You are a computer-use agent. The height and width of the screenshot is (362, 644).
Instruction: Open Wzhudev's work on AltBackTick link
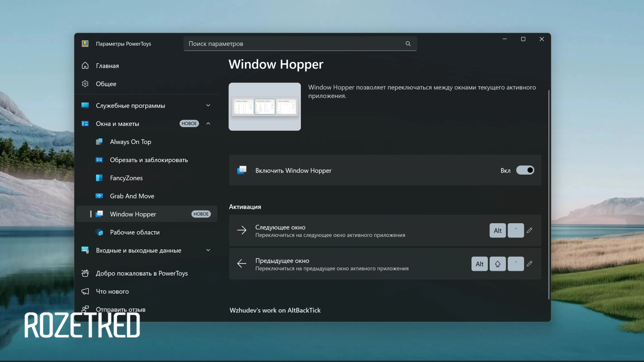tap(275, 310)
